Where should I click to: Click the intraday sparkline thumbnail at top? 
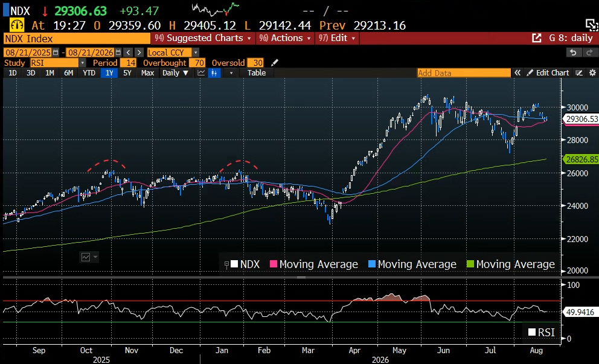(215, 9)
